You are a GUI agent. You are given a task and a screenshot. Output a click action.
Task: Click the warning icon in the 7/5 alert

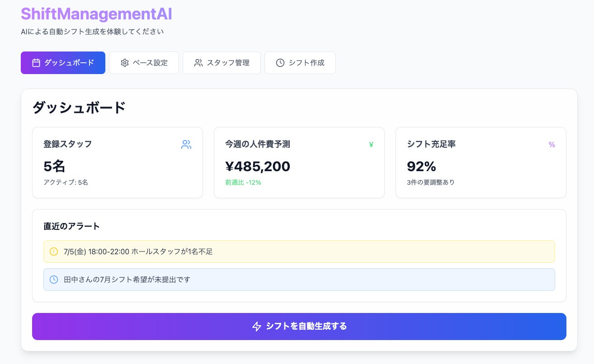[54, 252]
